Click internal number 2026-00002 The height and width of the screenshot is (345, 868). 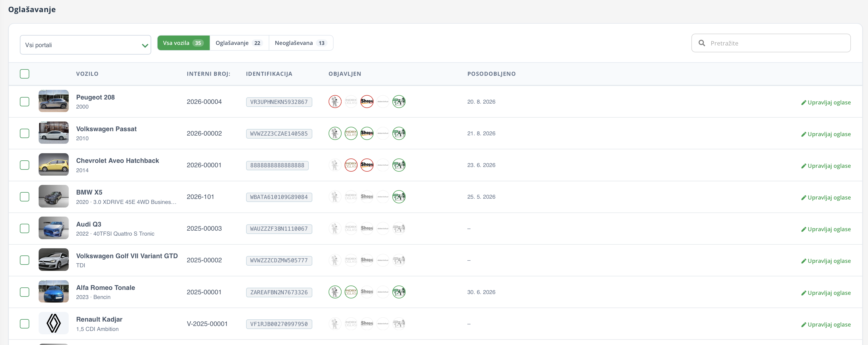(204, 133)
